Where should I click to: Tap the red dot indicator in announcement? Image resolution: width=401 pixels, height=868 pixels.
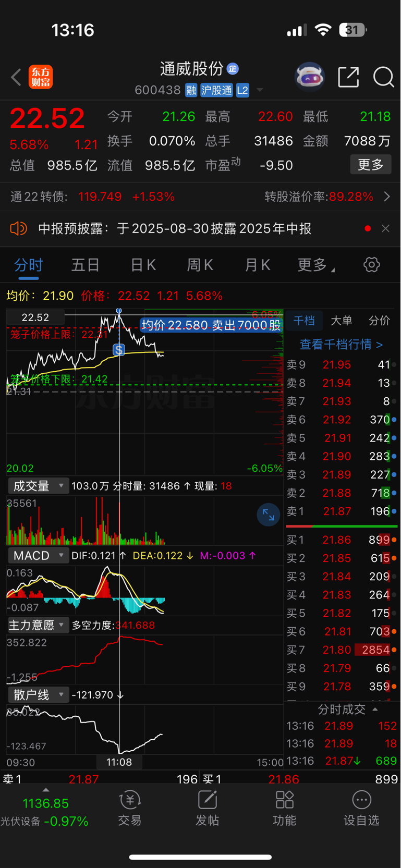tap(368, 228)
